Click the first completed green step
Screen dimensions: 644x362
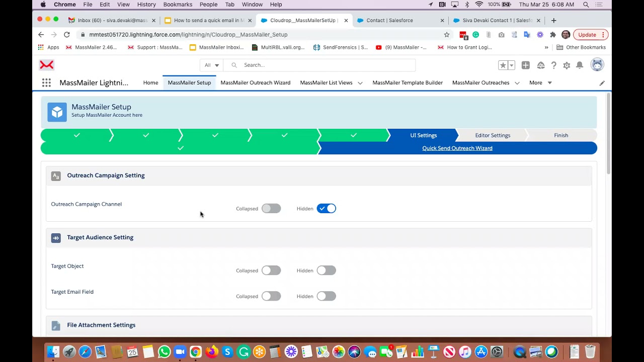76,135
